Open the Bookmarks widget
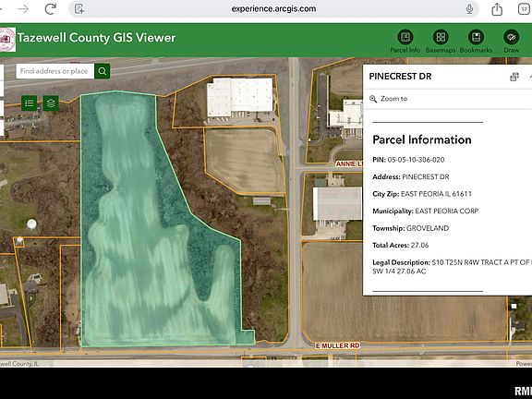 tap(476, 42)
